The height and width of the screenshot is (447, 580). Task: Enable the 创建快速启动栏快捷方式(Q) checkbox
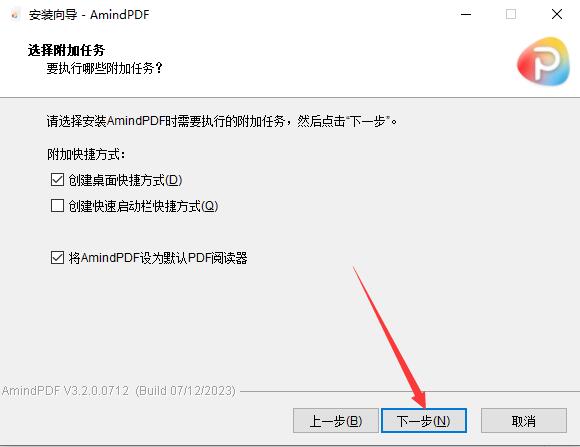(57, 206)
